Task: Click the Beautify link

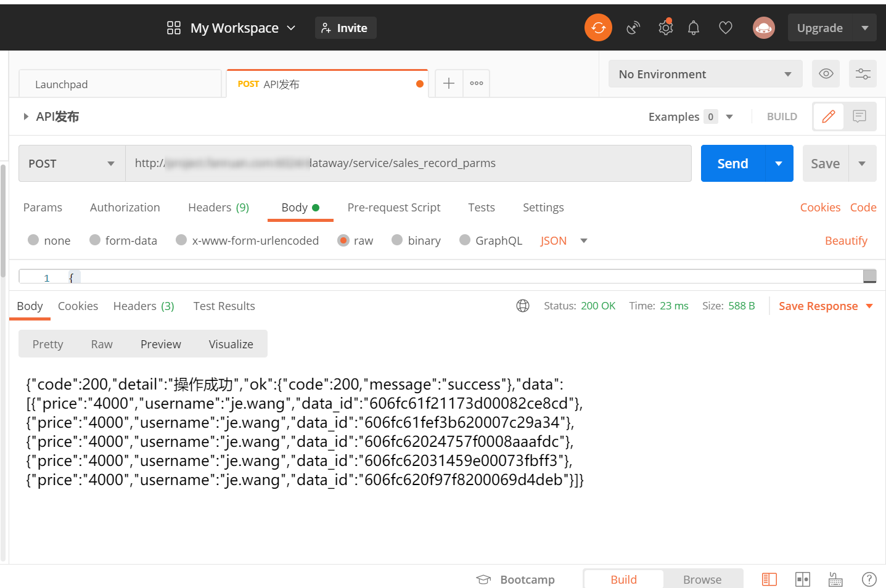Action: pyautogui.click(x=846, y=241)
